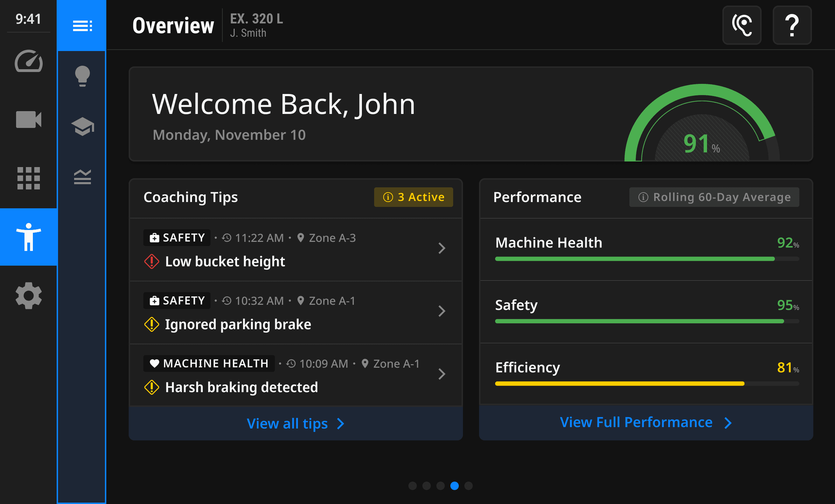The width and height of the screenshot is (835, 504).
Task: Click View all tips link
Action: coord(295,424)
